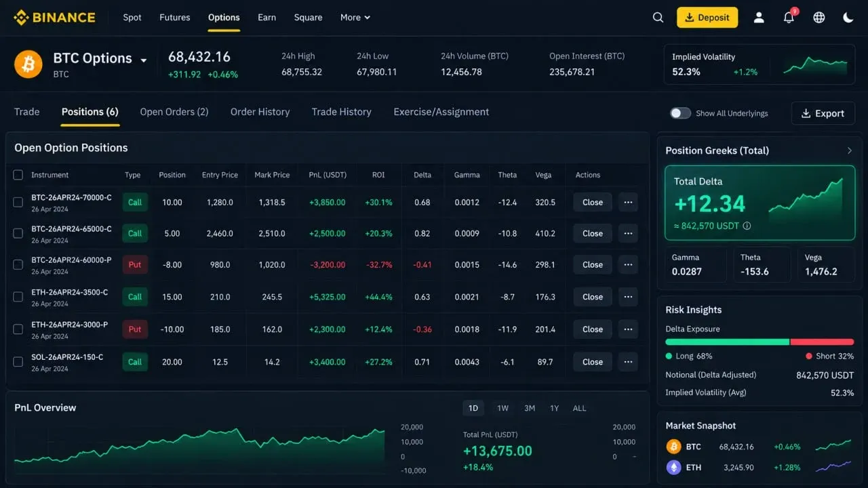This screenshot has height=488, width=868.
Task: Select the BTC-26APR24-60000-P row checkbox
Action: pos(18,264)
